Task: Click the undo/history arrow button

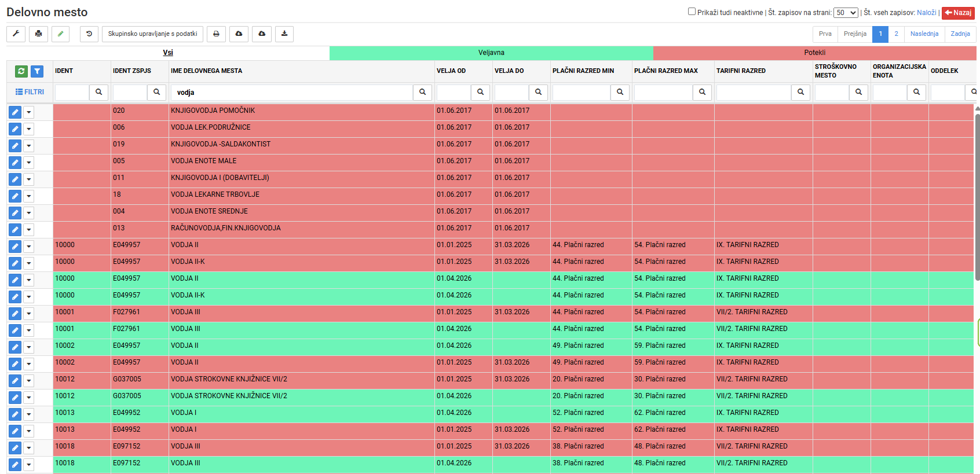Action: [x=89, y=34]
